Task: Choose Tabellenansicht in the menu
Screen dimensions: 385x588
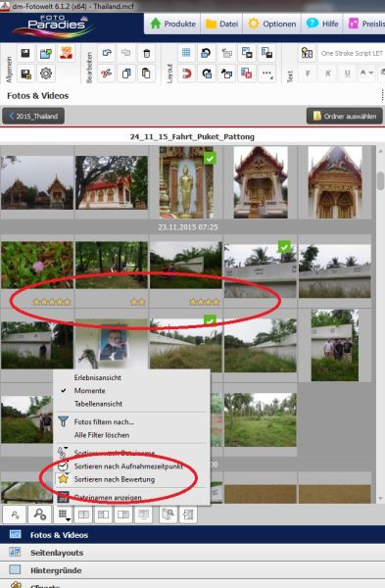Action: tap(98, 404)
